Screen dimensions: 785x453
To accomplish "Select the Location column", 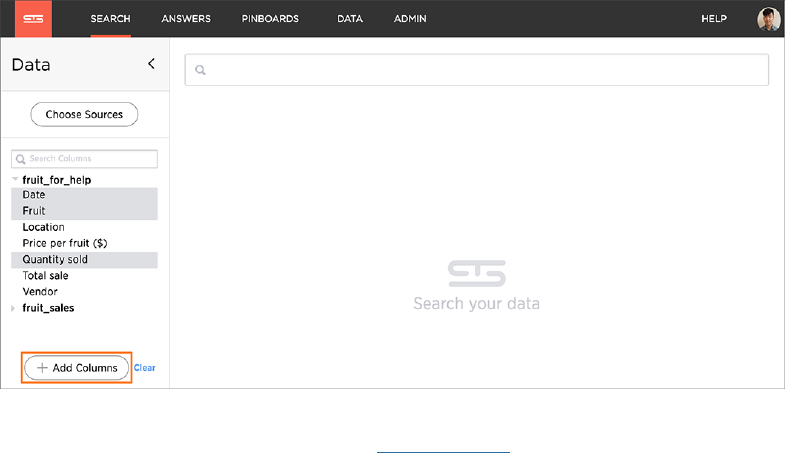I will point(84,227).
